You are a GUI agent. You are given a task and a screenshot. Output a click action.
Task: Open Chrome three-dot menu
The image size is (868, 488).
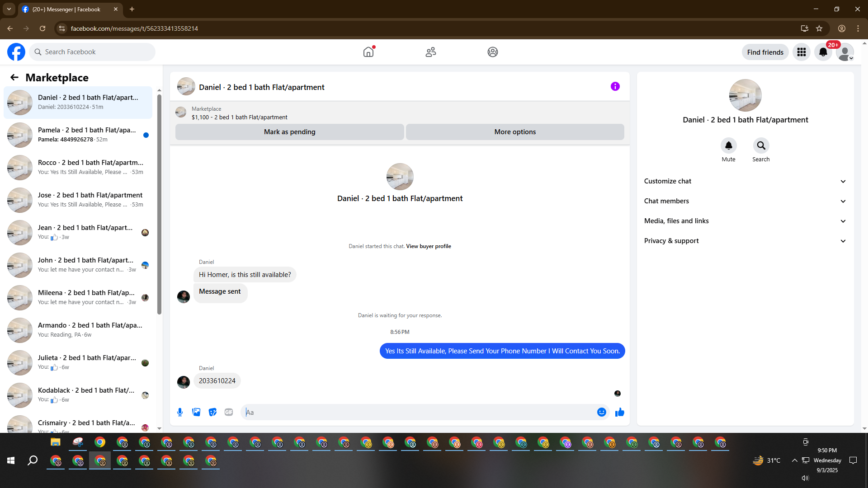[858, 28]
